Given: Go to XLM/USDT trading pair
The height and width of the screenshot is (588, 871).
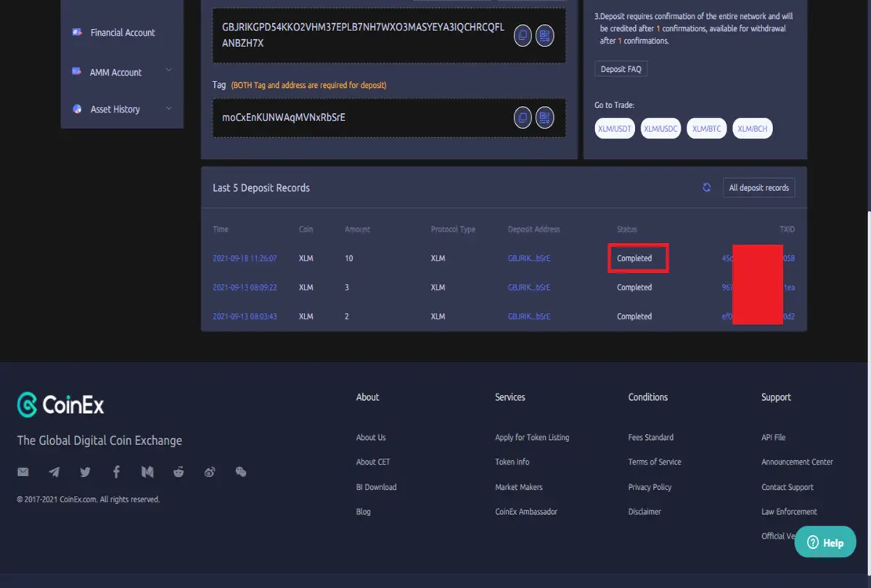Looking at the screenshot, I should coord(615,129).
